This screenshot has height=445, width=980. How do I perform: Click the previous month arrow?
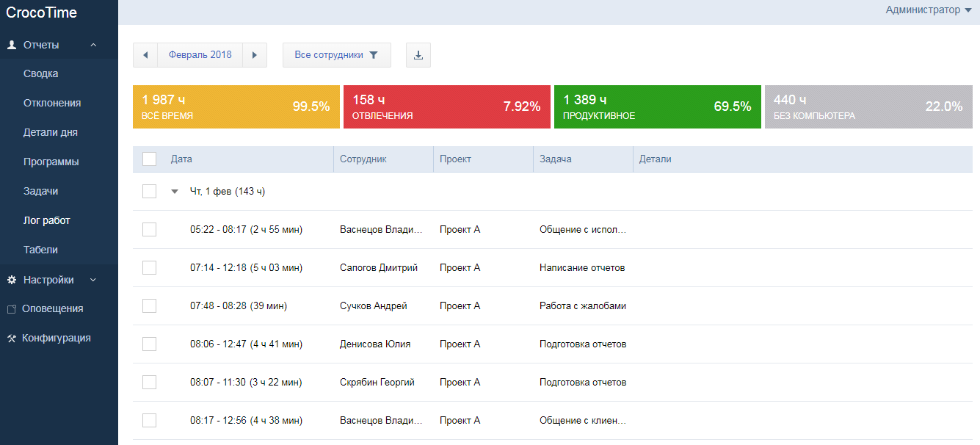tap(145, 55)
